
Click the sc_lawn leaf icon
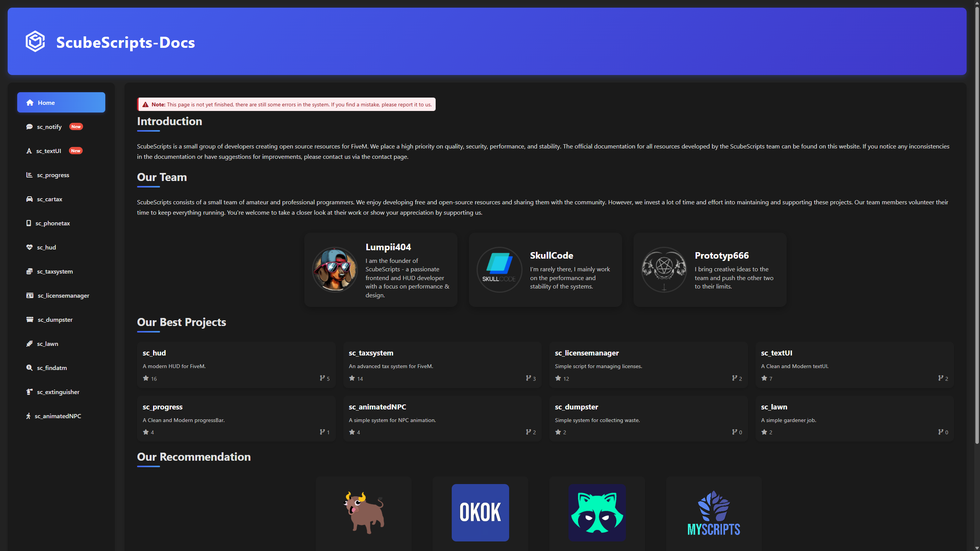click(29, 344)
